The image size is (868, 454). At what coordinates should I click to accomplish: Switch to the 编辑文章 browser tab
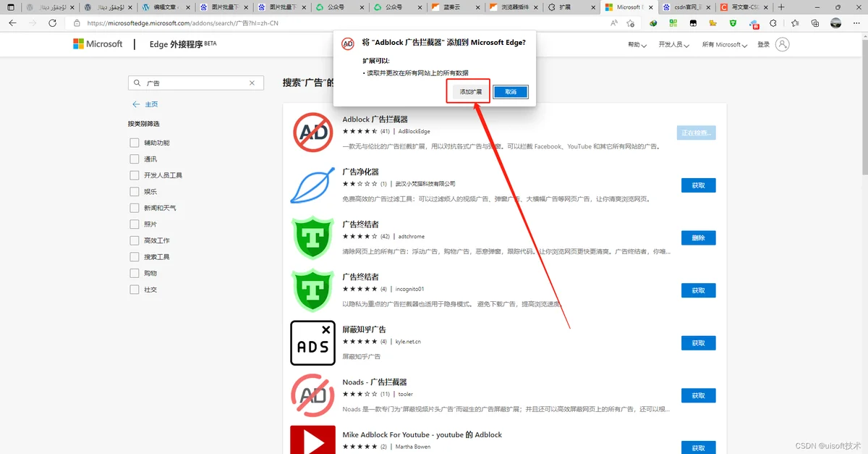pyautogui.click(x=165, y=7)
